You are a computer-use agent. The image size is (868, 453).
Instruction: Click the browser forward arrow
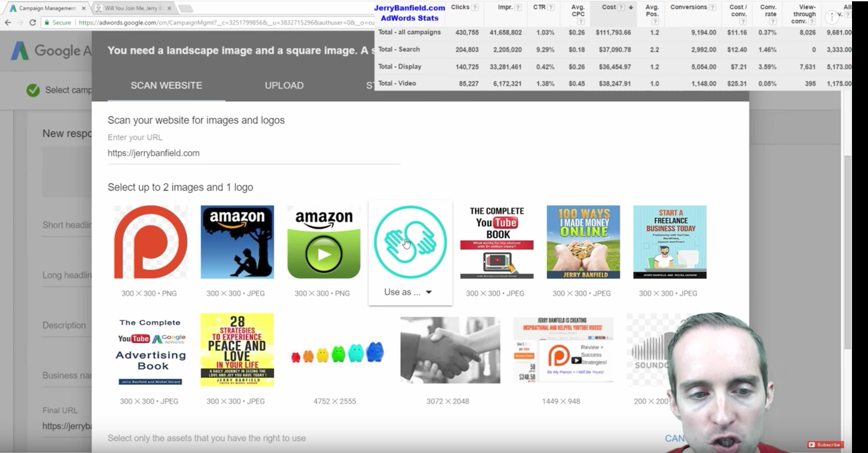pyautogui.click(x=20, y=22)
